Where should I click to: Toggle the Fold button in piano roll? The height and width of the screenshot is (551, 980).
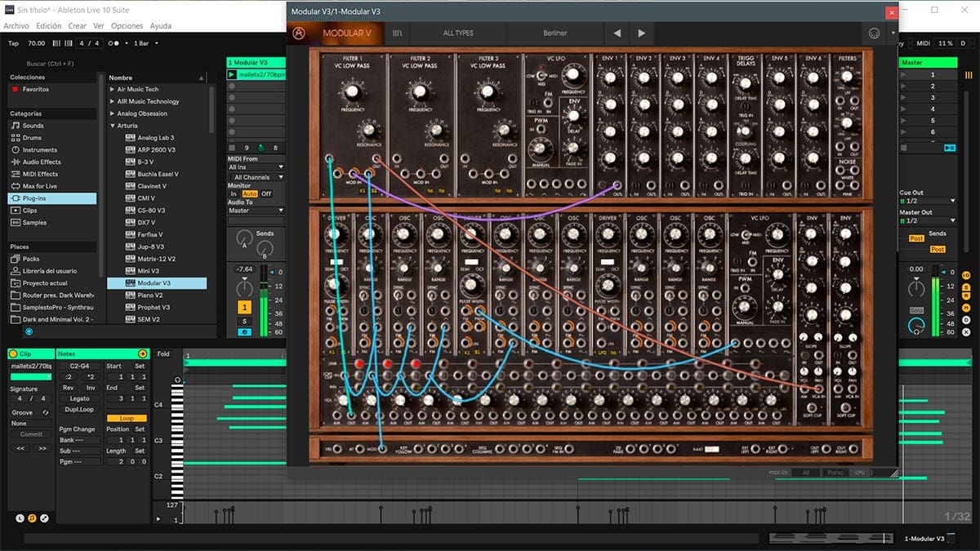pyautogui.click(x=163, y=354)
